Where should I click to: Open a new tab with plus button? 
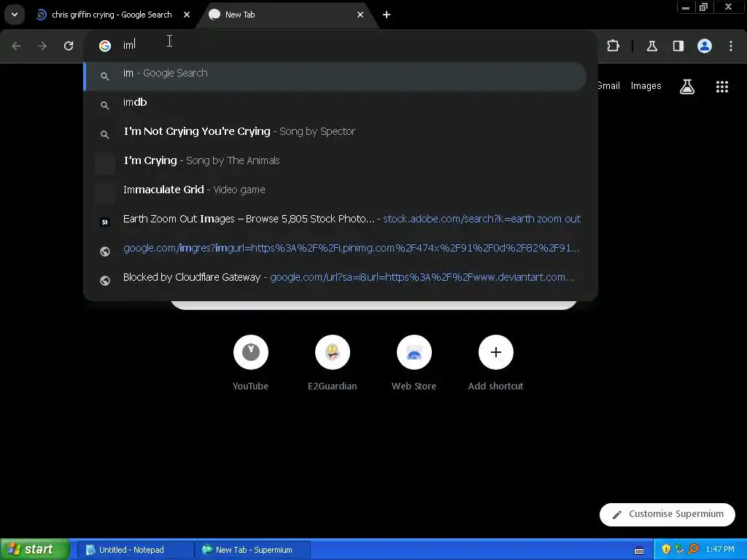click(x=387, y=15)
